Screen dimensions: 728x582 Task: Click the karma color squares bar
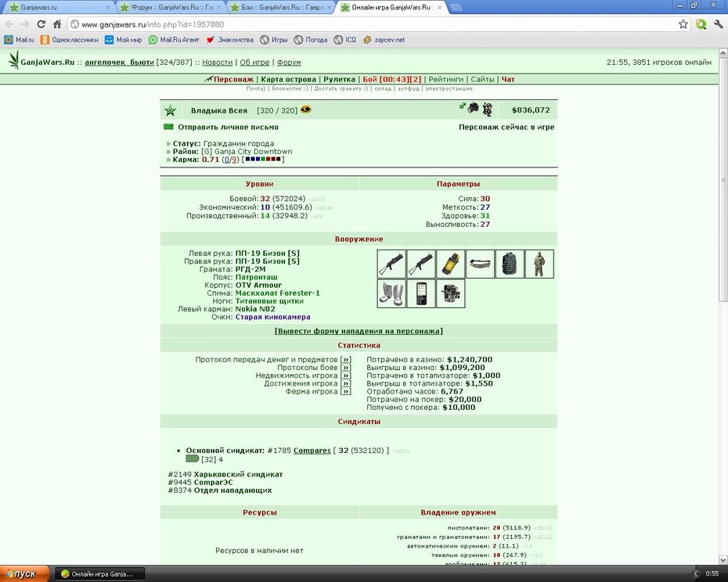coord(263,160)
